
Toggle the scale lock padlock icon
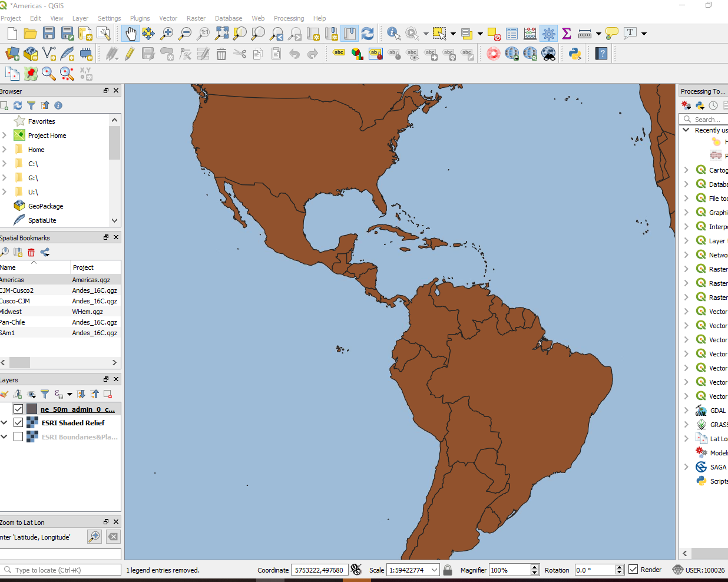click(448, 570)
